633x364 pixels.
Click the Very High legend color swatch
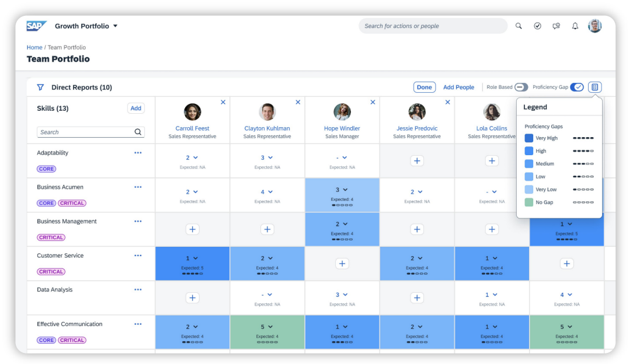[529, 138]
